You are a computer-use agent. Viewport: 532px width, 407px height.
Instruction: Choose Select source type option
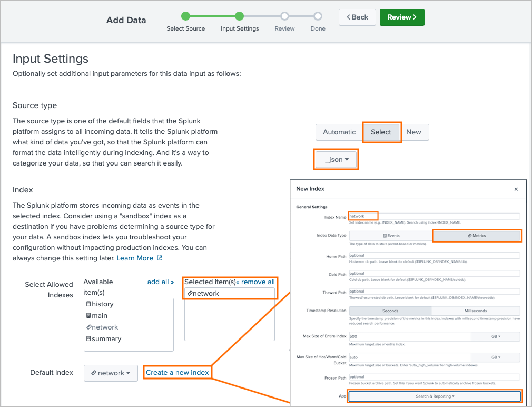381,132
